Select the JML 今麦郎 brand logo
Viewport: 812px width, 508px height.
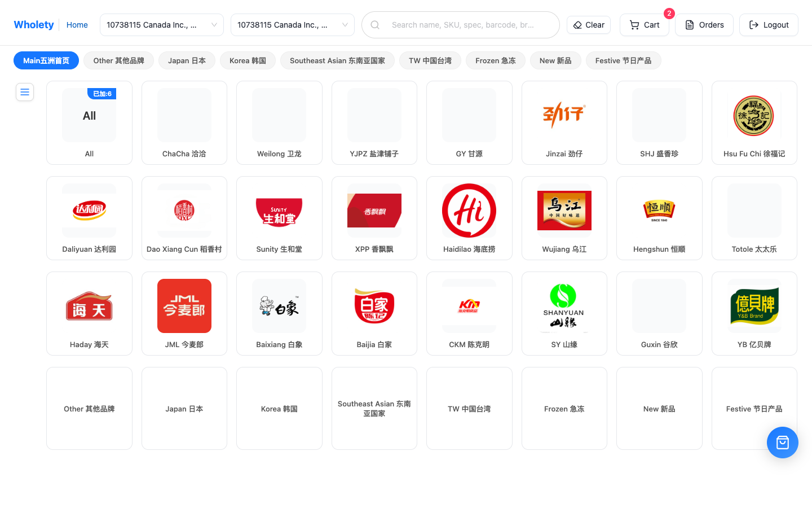[184, 306]
